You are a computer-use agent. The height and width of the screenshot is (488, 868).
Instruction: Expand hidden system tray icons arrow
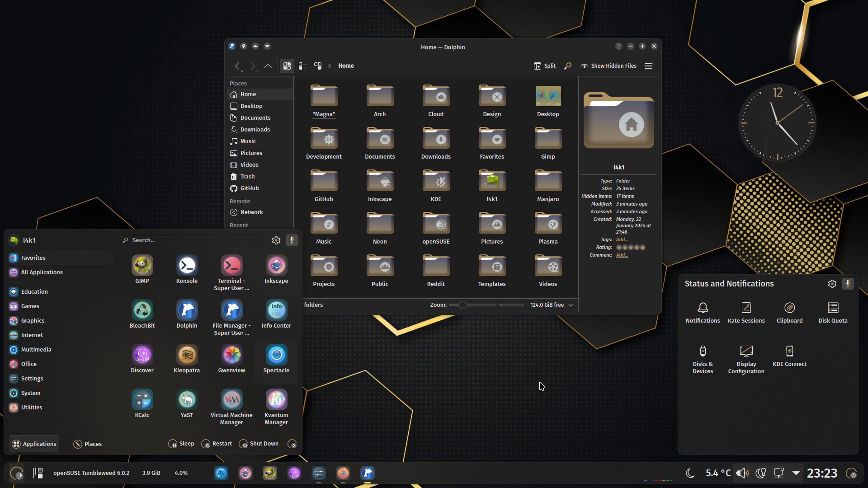796,473
